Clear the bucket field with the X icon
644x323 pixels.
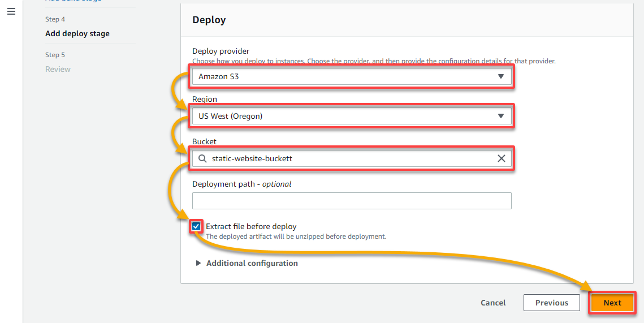coord(501,158)
